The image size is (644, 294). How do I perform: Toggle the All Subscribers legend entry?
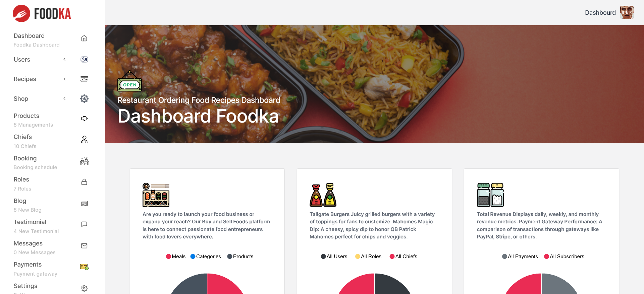tap(564, 256)
